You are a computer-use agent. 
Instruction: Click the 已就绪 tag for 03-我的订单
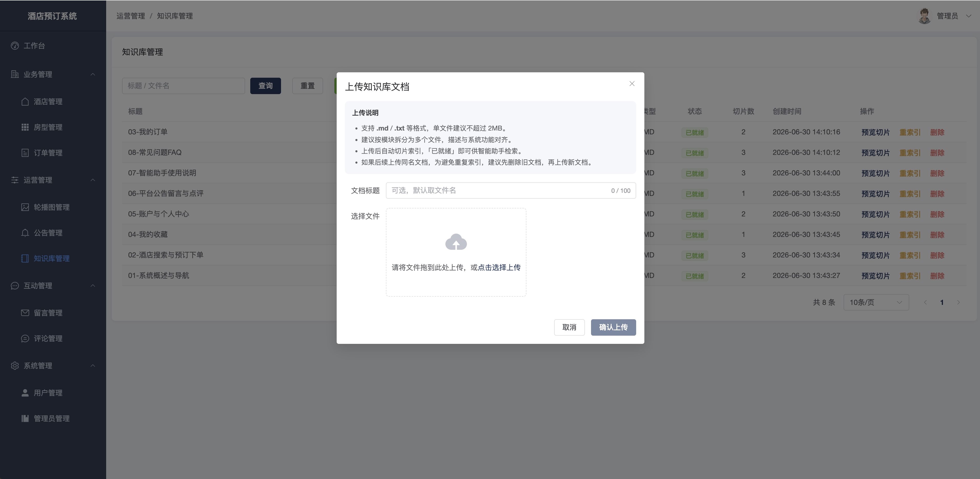(x=695, y=132)
